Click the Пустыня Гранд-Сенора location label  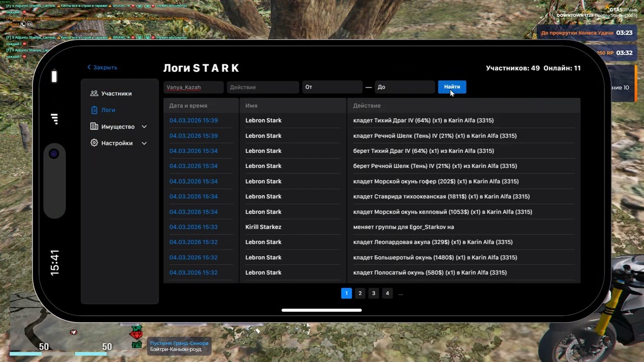point(179,343)
